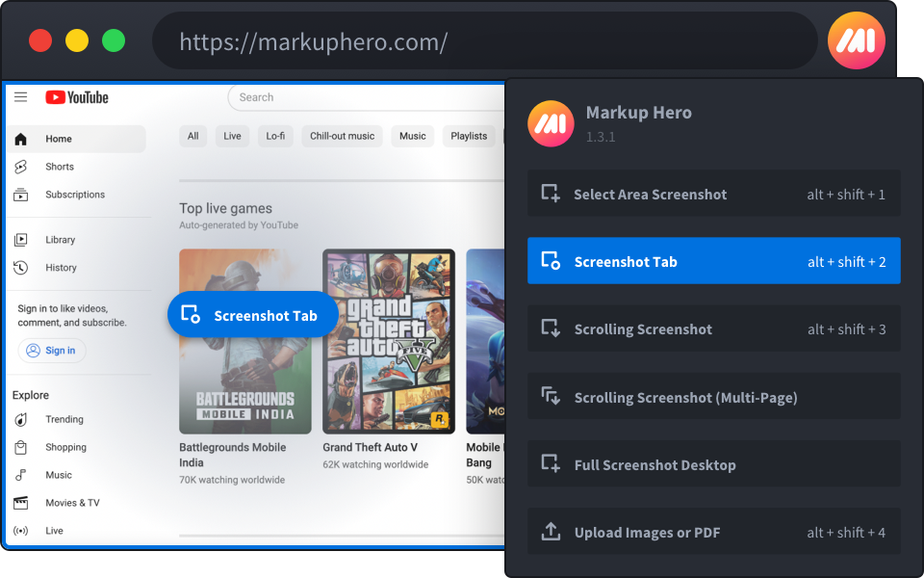This screenshot has width=924, height=578.
Task: Click the Scrolling Screenshot icon
Action: 551,328
